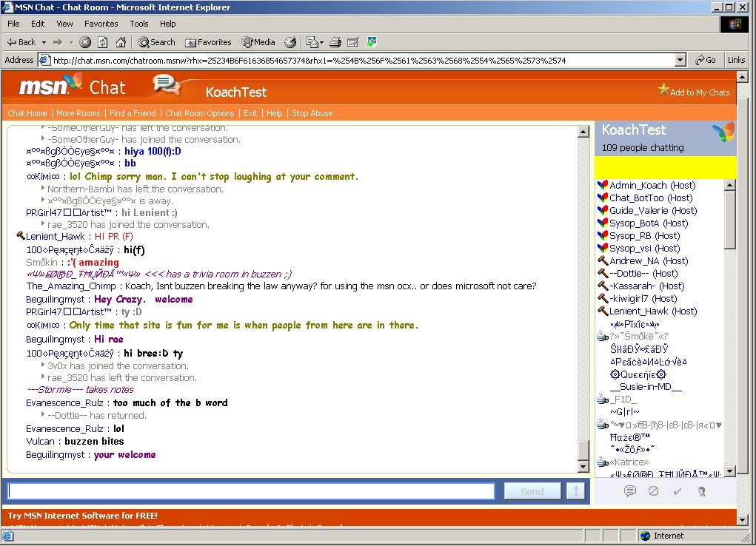Open the Tools menu

click(139, 24)
